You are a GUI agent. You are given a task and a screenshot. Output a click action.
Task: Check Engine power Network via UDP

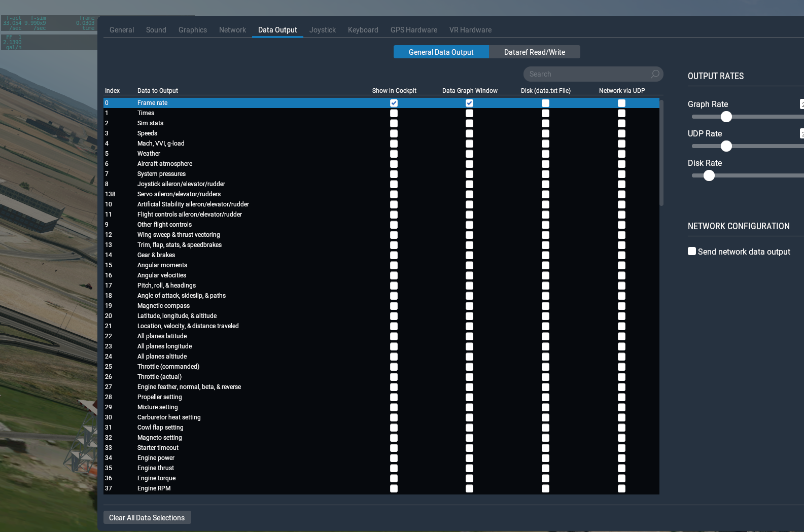(x=621, y=458)
